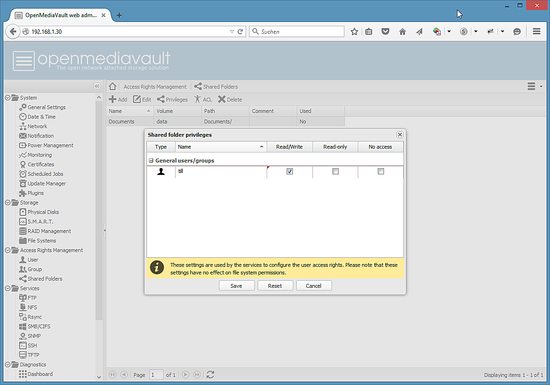Check the No access box for till

[381, 171]
